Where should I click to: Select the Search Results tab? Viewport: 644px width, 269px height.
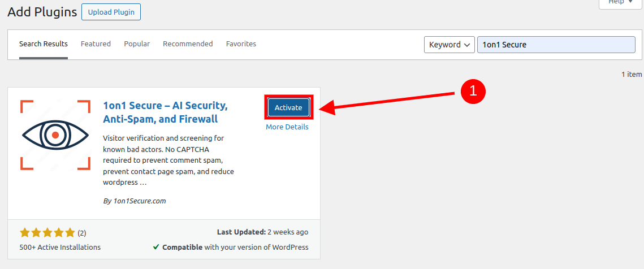pos(44,44)
